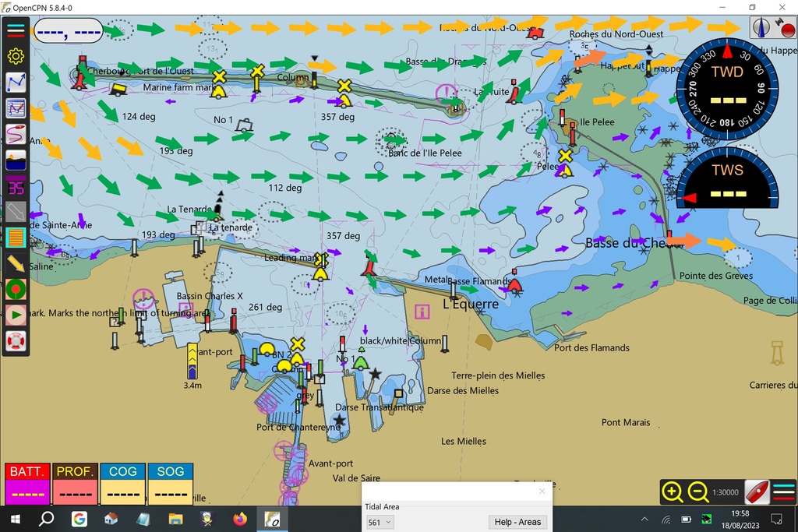Viewport: 798px width, 532px height.
Task: Click the Bassin Charles X label
Action: [x=210, y=296]
